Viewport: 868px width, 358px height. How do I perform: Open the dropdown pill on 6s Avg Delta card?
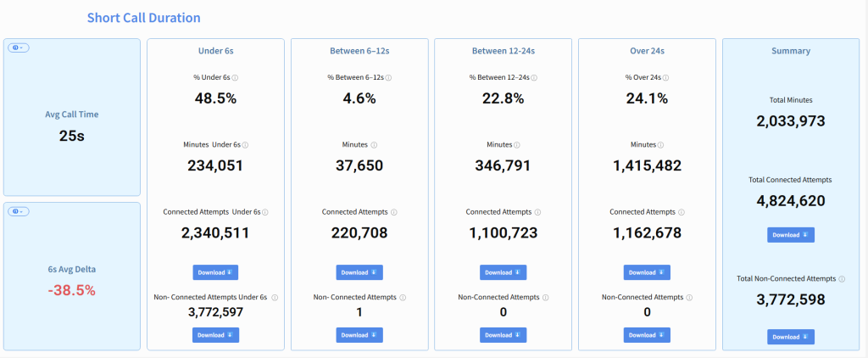pyautogui.click(x=19, y=211)
